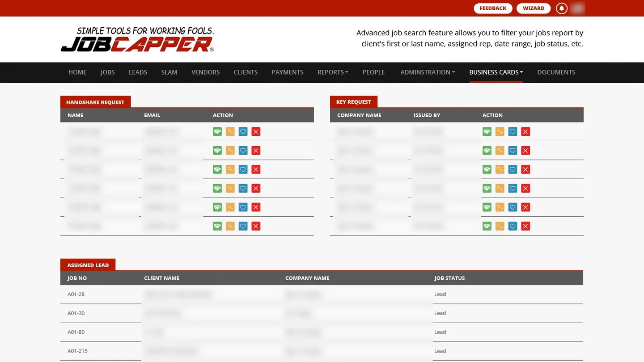Screen dimensions: 644x362
Task: Go to Vendors page
Action: tap(206, 72)
